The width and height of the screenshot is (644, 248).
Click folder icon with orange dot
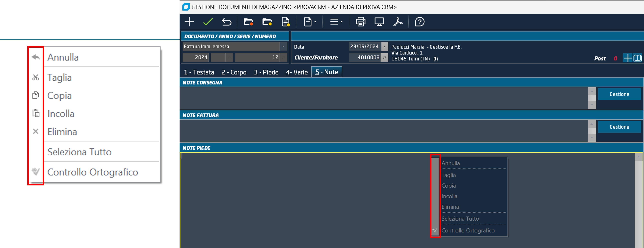pos(248,22)
